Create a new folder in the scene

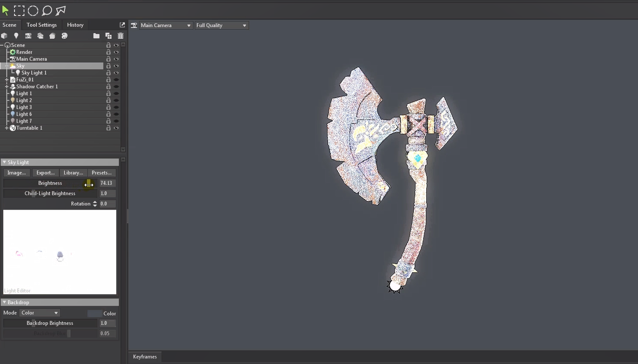pos(96,36)
